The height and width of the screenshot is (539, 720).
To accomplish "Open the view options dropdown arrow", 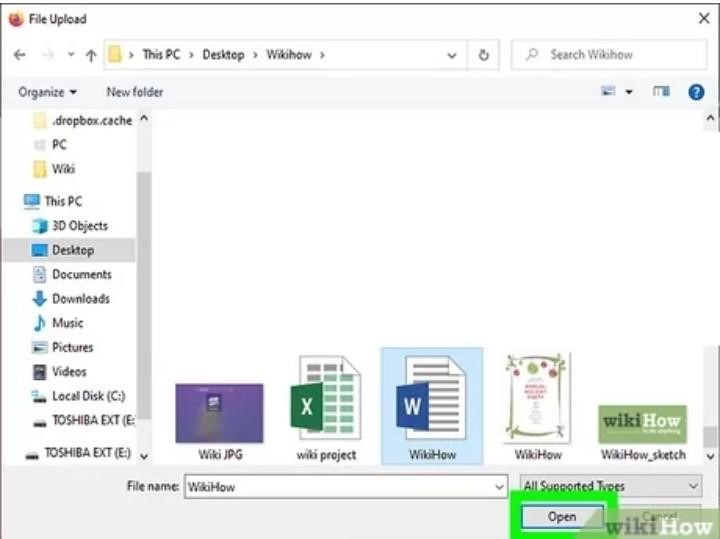I will 629,92.
